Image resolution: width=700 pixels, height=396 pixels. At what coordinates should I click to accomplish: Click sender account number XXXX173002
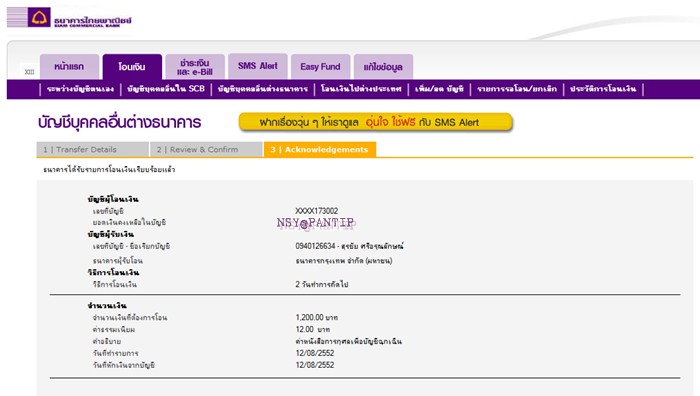coord(317,211)
